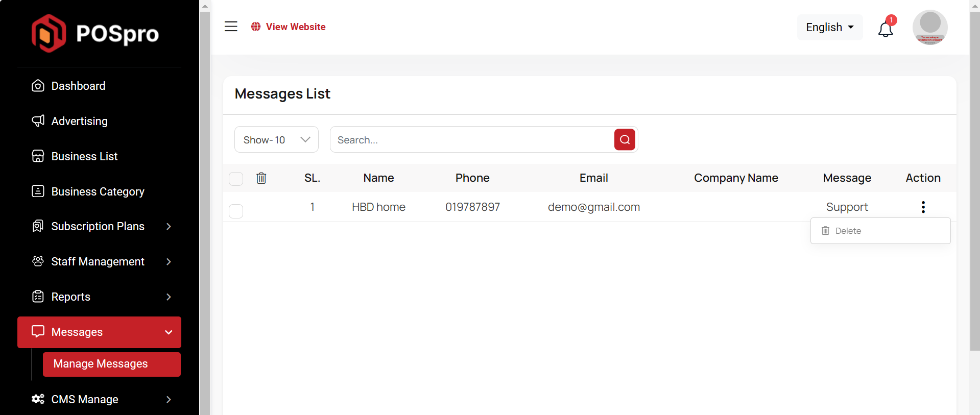Click the POSpro logo
This screenshot has height=415, width=980.
(x=95, y=34)
